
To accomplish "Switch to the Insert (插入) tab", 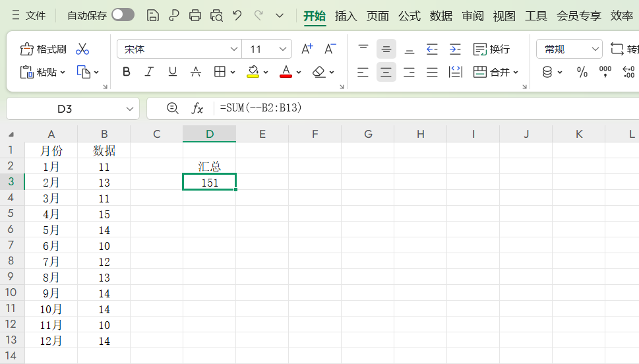I will pyautogui.click(x=346, y=16).
